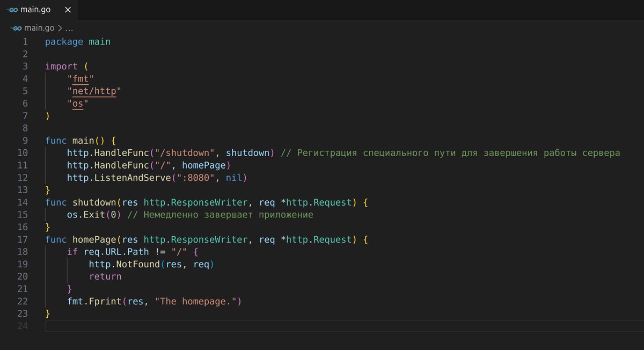Follow the "os" import link
The width and height of the screenshot is (644, 350).
point(78,104)
